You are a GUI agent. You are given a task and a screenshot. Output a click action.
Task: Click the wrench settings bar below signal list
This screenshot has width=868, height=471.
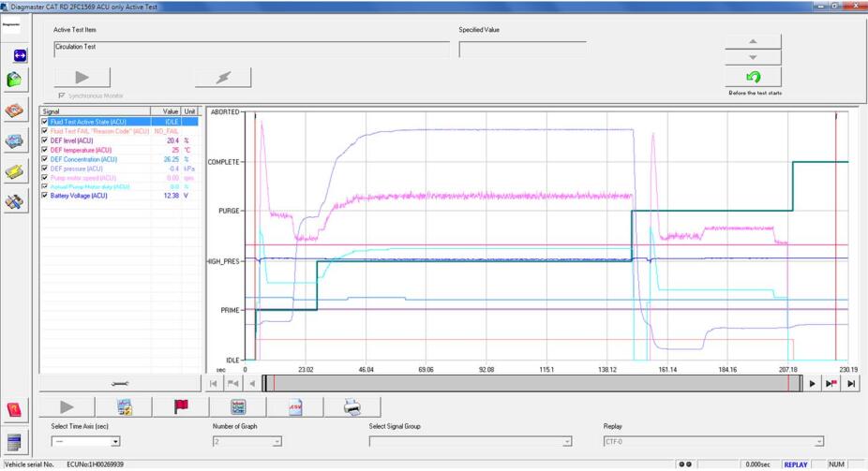pyautogui.click(x=120, y=383)
